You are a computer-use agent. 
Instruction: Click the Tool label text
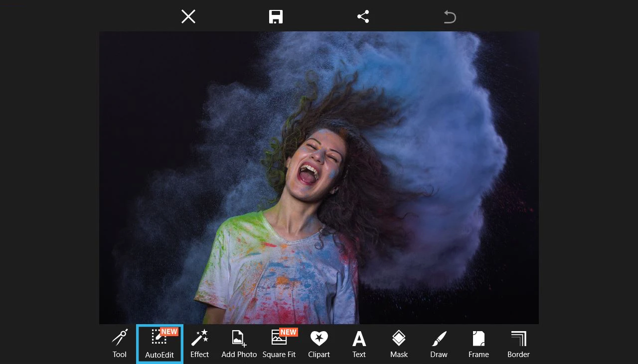click(x=119, y=355)
